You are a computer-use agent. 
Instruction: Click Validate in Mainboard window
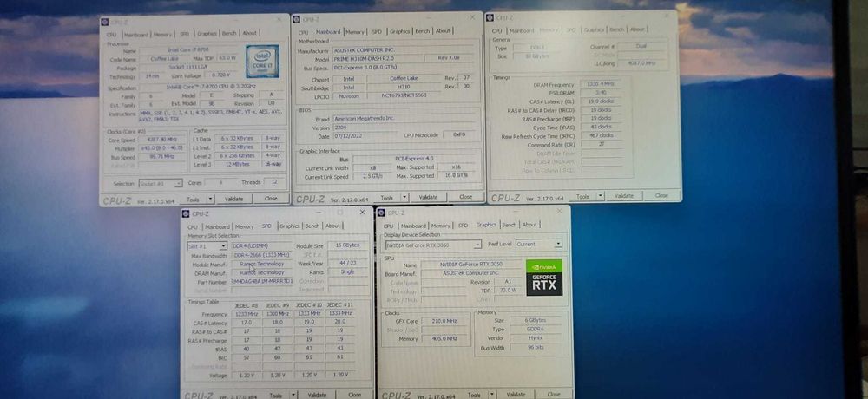[x=428, y=197]
